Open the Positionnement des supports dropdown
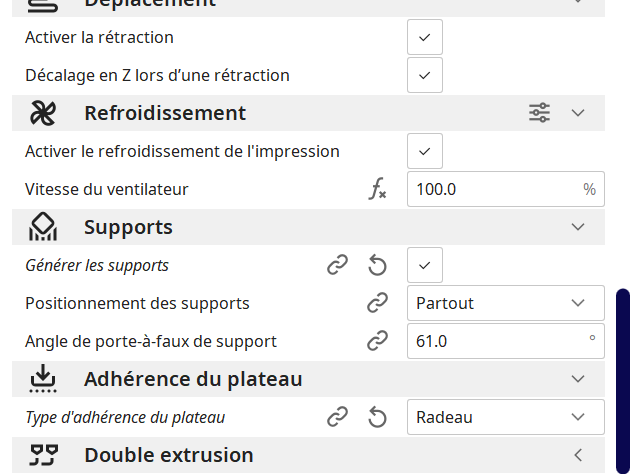This screenshot has height=474, width=639. pos(505,303)
